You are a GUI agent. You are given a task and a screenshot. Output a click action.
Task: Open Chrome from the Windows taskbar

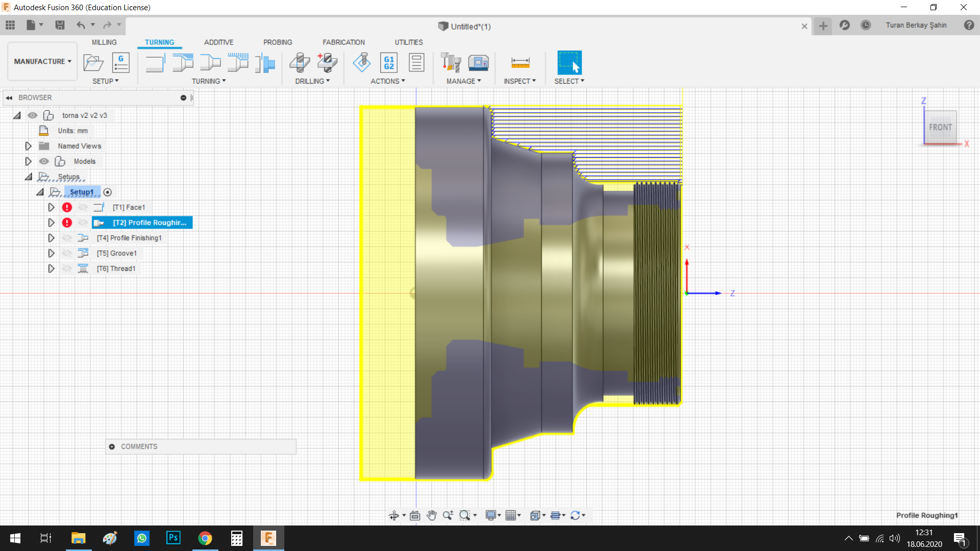[205, 538]
